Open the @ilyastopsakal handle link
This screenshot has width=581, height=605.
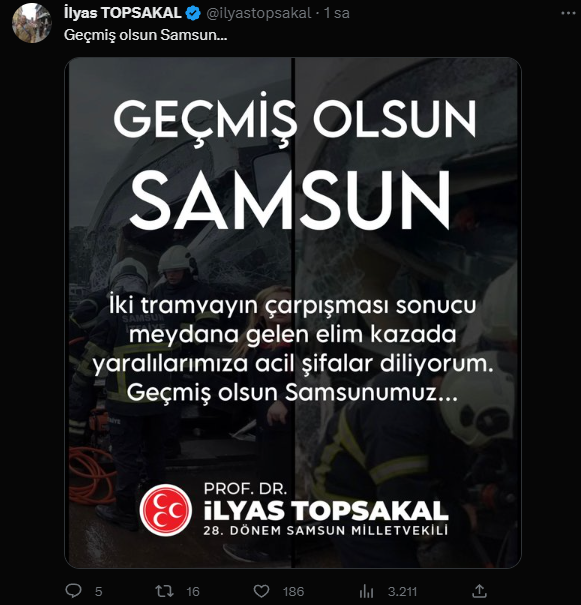[x=259, y=14]
